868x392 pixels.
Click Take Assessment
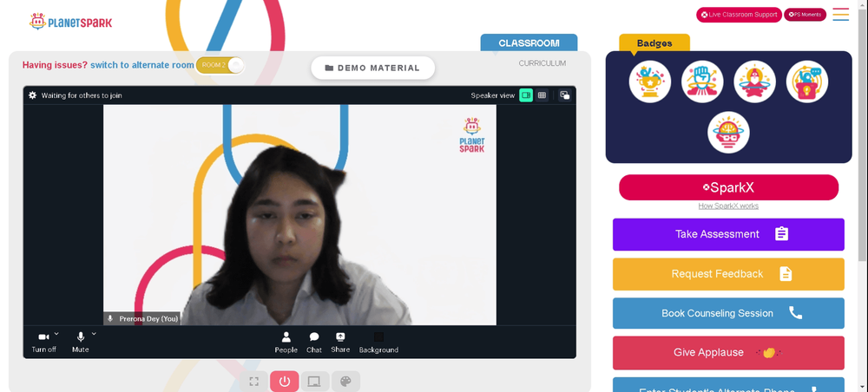point(728,234)
